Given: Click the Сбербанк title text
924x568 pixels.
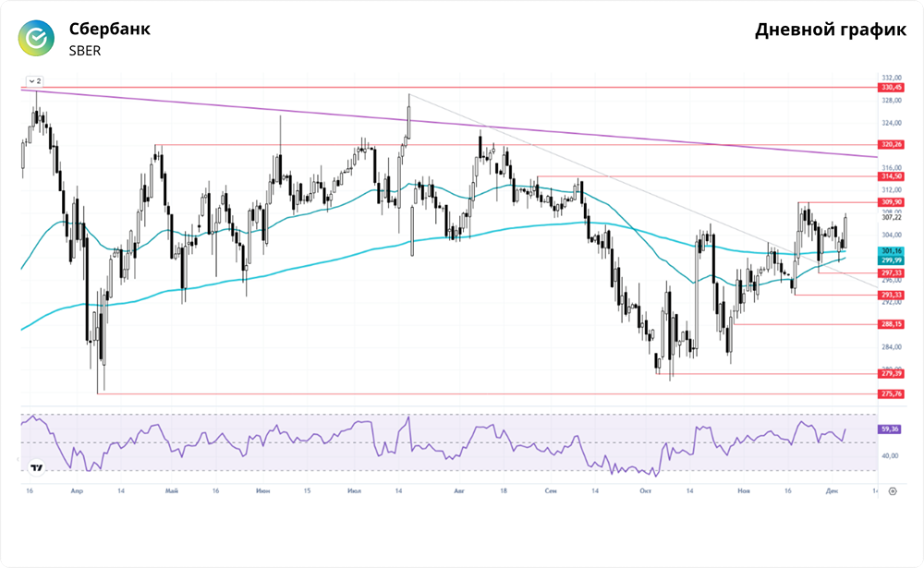Looking at the screenshot, I should click(x=109, y=29).
